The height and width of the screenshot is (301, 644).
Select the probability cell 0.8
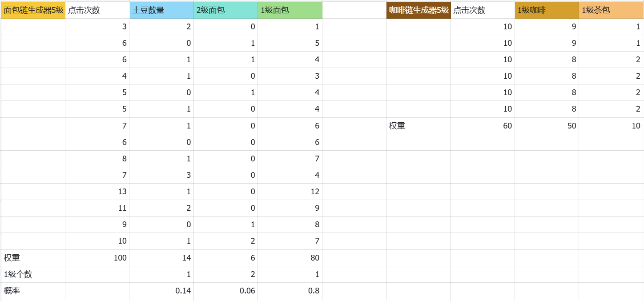(290, 291)
